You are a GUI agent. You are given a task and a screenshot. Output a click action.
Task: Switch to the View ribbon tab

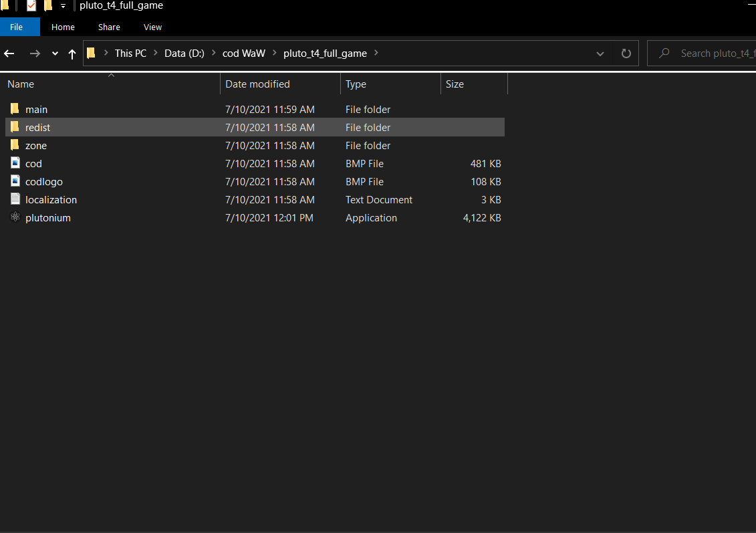(x=152, y=27)
